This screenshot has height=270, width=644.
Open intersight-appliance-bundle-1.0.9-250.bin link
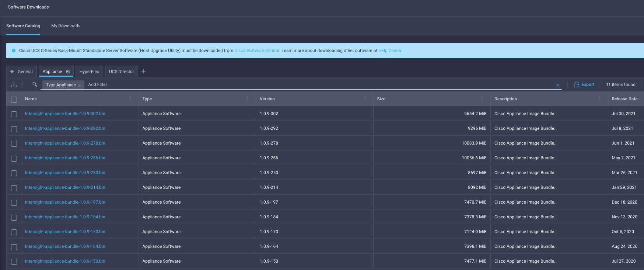(65, 173)
